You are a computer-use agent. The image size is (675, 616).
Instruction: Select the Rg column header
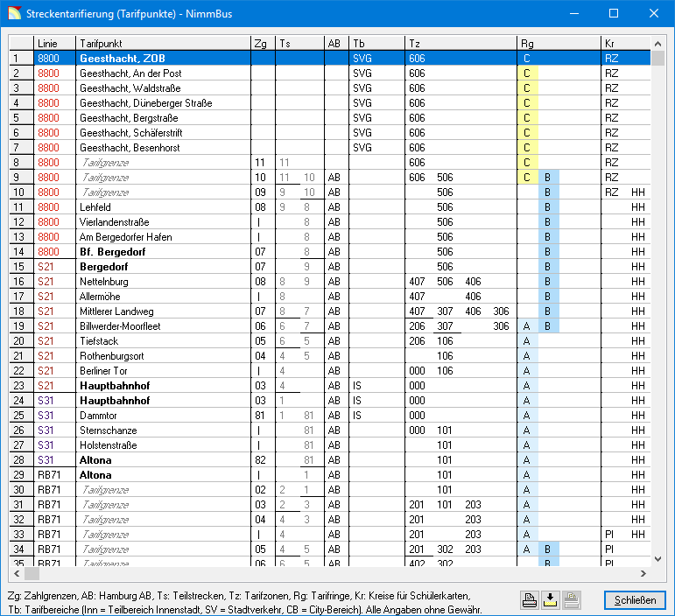pos(558,43)
